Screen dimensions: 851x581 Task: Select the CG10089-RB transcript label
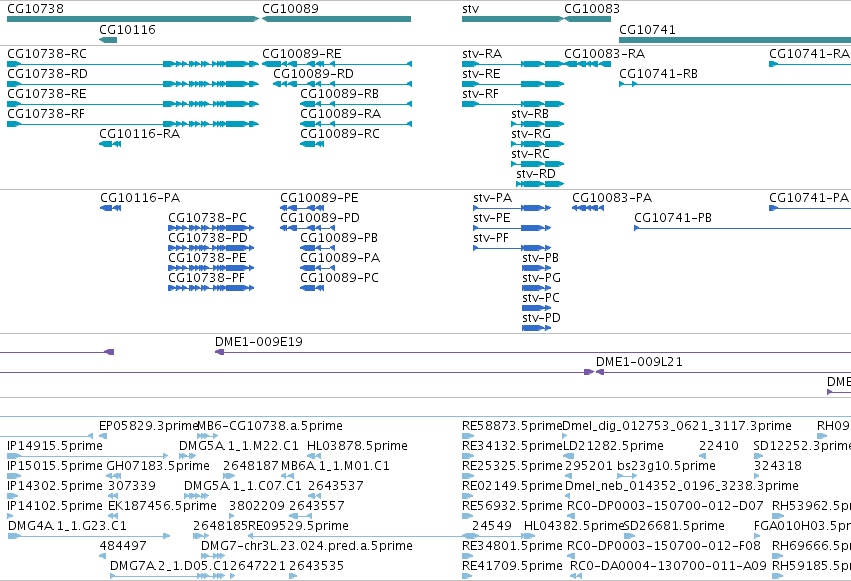(x=340, y=94)
